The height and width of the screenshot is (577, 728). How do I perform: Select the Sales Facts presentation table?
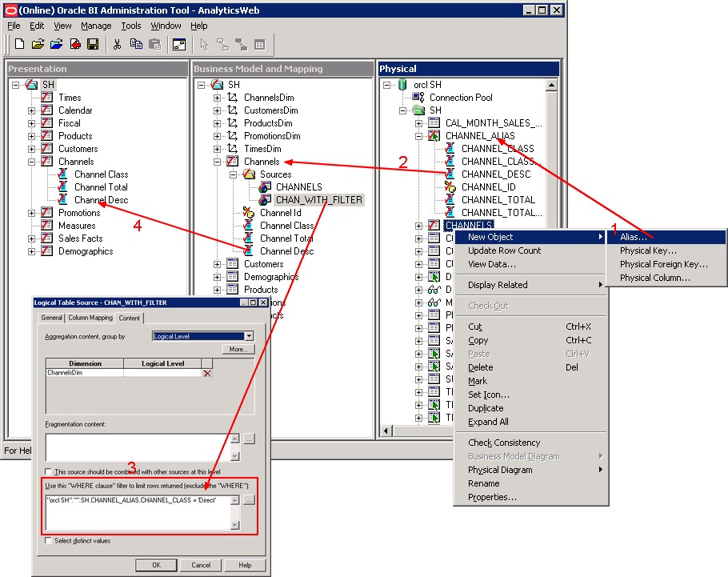tap(80, 238)
